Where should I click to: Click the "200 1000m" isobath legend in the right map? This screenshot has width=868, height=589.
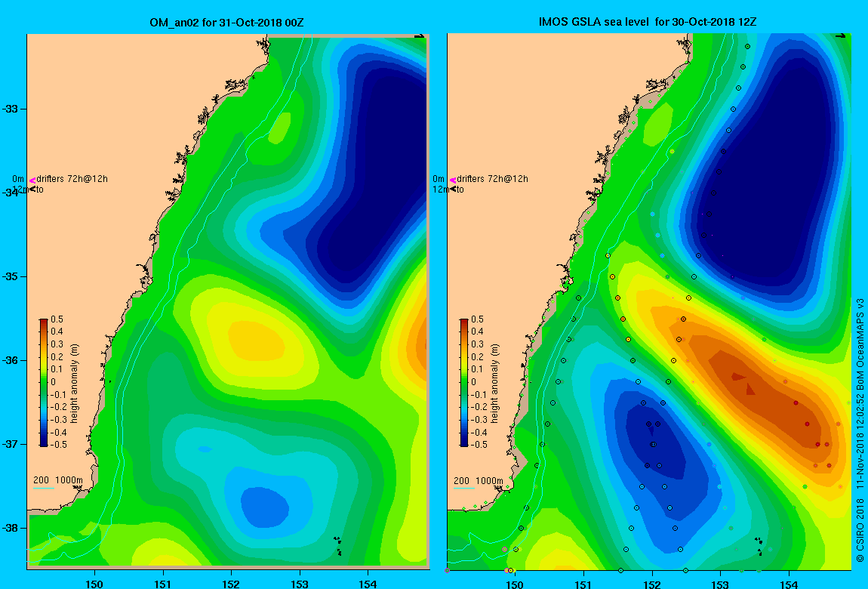(x=479, y=480)
